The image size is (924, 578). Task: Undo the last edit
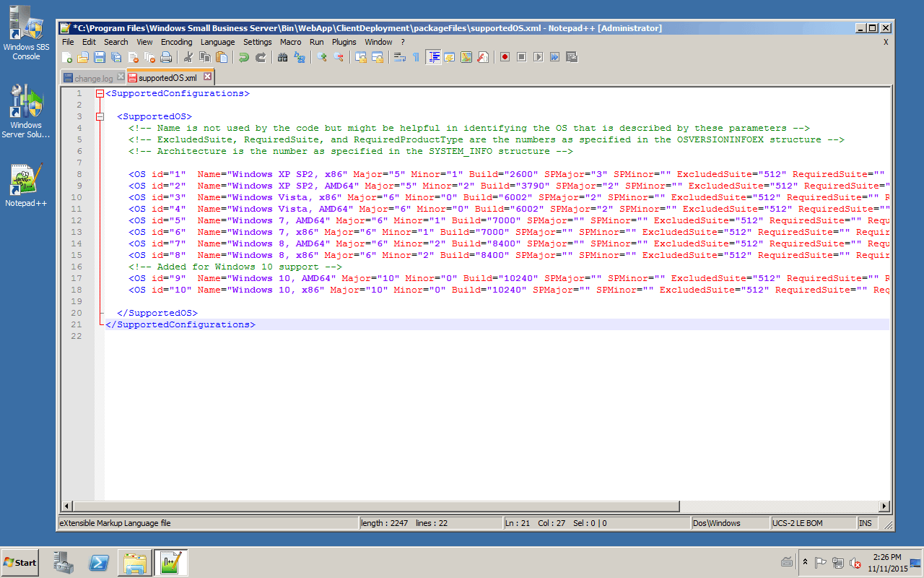tap(244, 57)
